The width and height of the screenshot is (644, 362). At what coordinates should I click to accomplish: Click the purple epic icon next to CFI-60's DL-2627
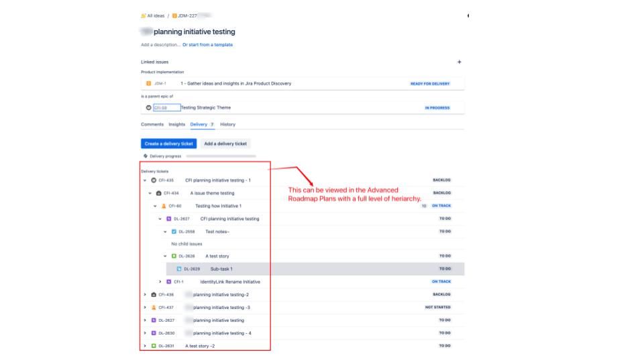[x=169, y=219]
